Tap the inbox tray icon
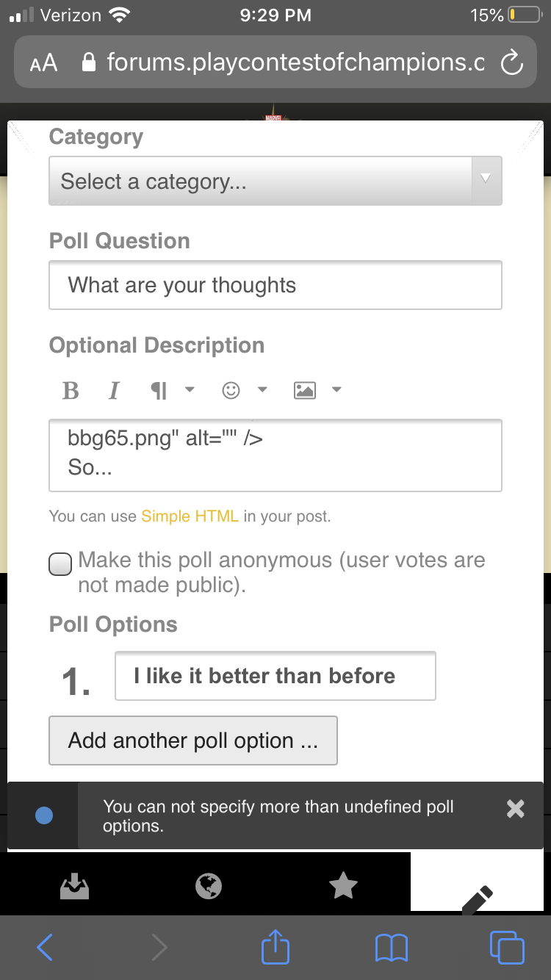This screenshot has width=551, height=980. point(74,886)
